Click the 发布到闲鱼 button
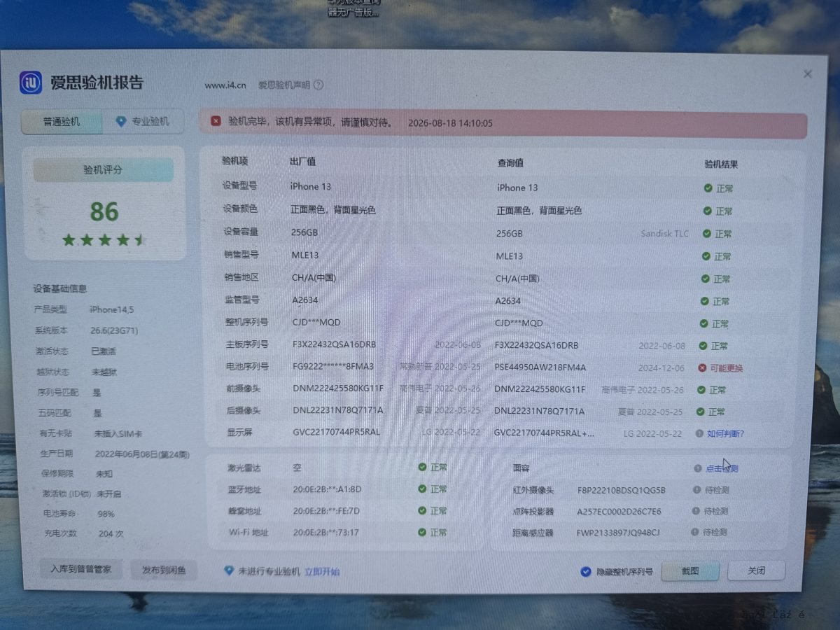 164,570
